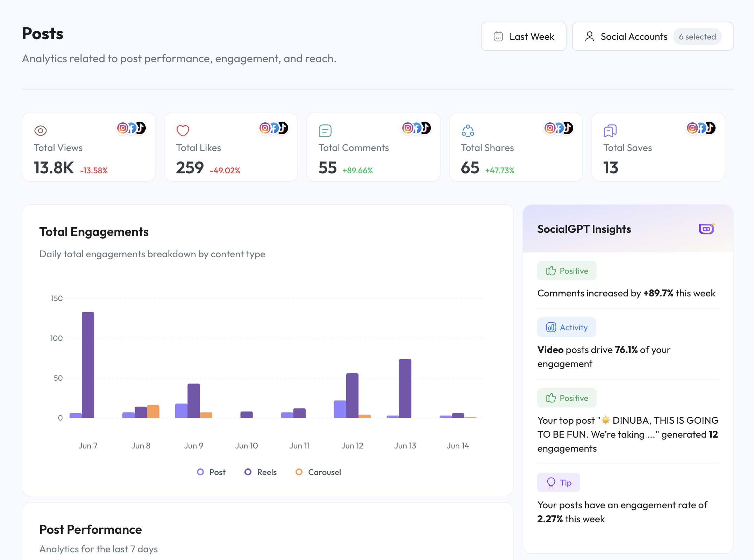Toggle the Post series in chart legend

(x=211, y=472)
